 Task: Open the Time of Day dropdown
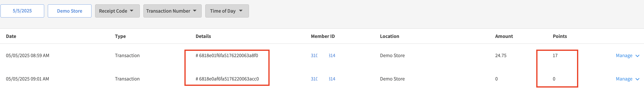click(x=227, y=11)
